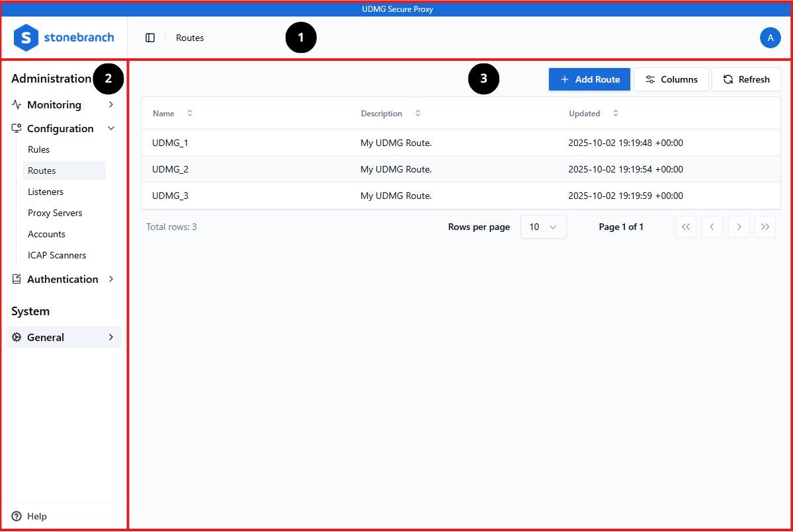This screenshot has height=532, width=793.
Task: Click the General gear icon
Action: pos(16,337)
